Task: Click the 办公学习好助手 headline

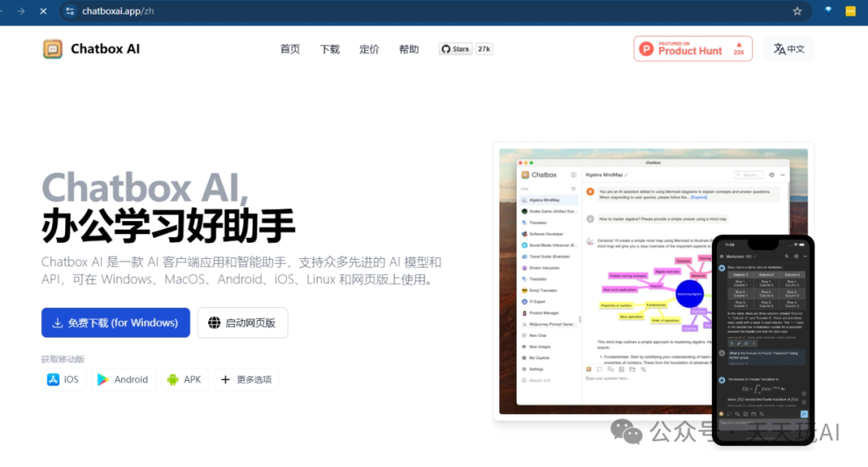Action: (168, 226)
